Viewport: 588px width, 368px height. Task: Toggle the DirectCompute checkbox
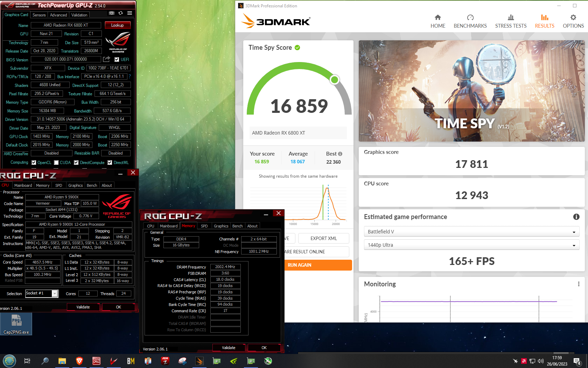(x=76, y=163)
